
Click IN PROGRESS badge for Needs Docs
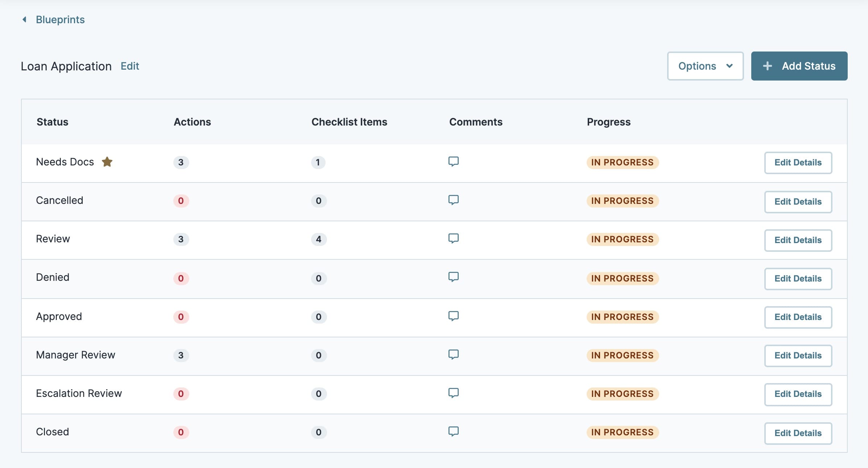pyautogui.click(x=623, y=162)
